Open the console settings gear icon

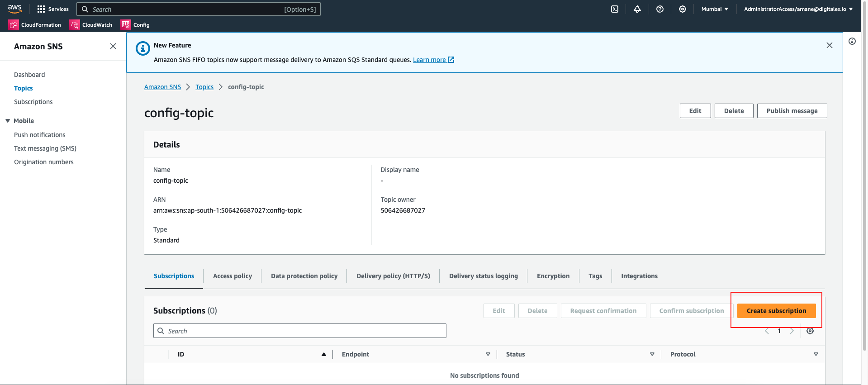[683, 9]
